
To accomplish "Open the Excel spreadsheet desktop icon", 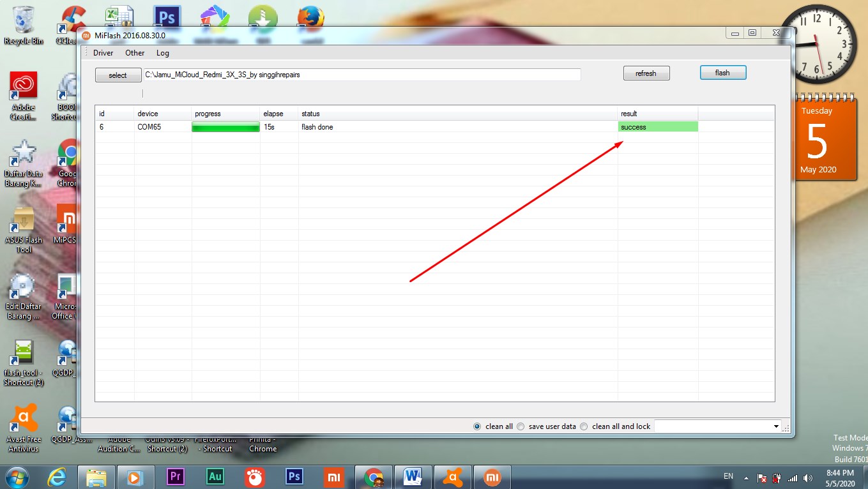I will coord(119,16).
